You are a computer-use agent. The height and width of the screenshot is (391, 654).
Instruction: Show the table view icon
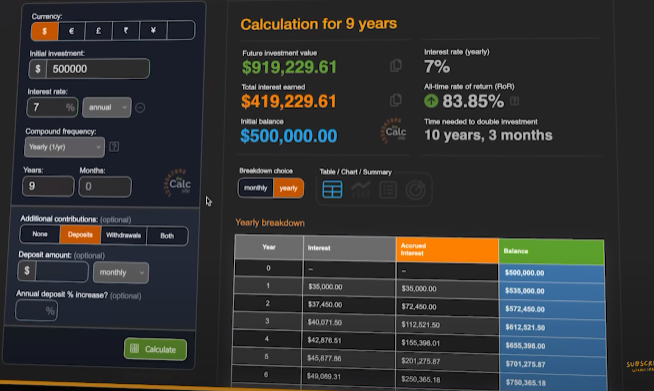click(x=332, y=189)
